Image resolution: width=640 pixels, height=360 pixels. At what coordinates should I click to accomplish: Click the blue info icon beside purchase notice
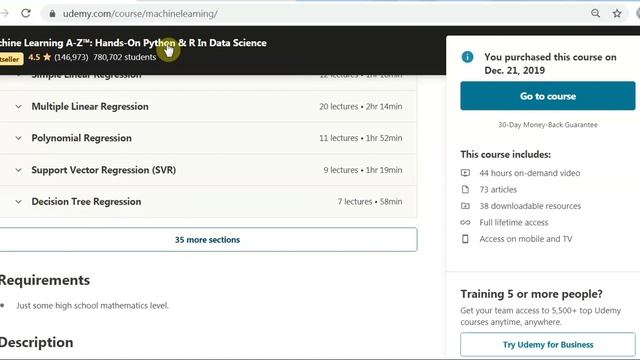(467, 57)
